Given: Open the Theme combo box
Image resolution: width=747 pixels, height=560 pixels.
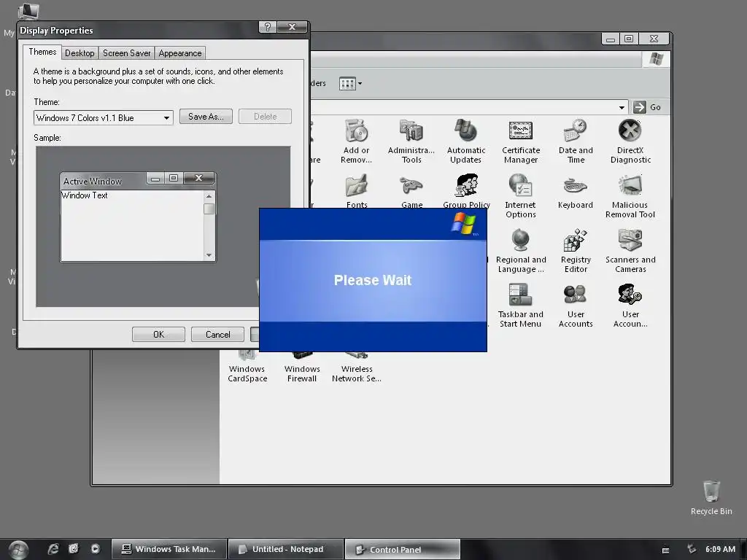Looking at the screenshot, I should coord(104,117).
